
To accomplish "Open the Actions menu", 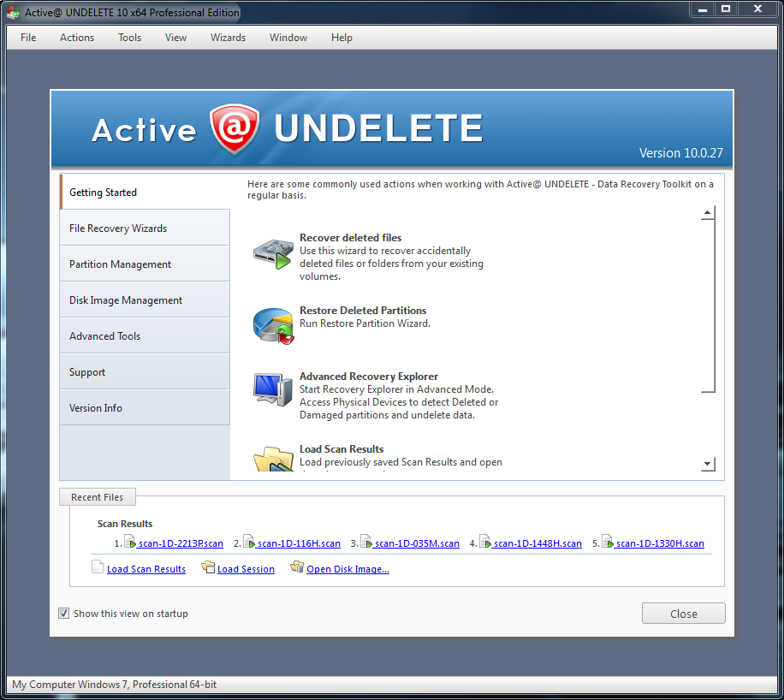I will tap(77, 38).
